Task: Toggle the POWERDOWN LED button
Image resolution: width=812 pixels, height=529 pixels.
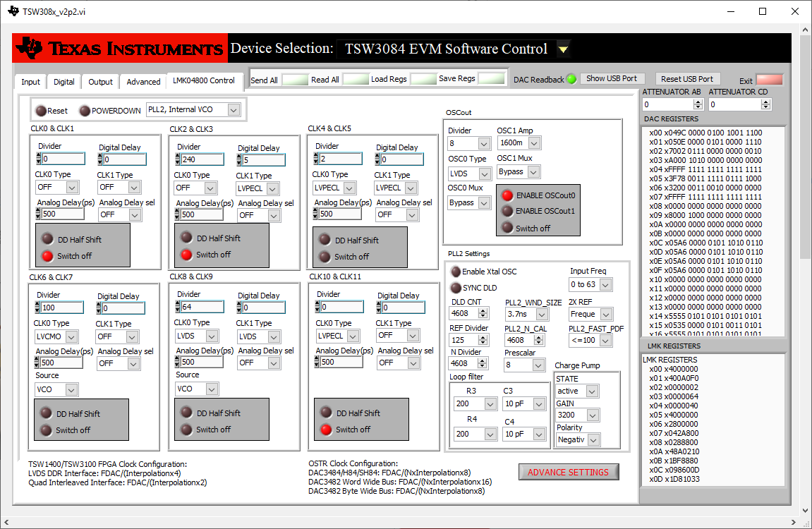Action: 85,110
